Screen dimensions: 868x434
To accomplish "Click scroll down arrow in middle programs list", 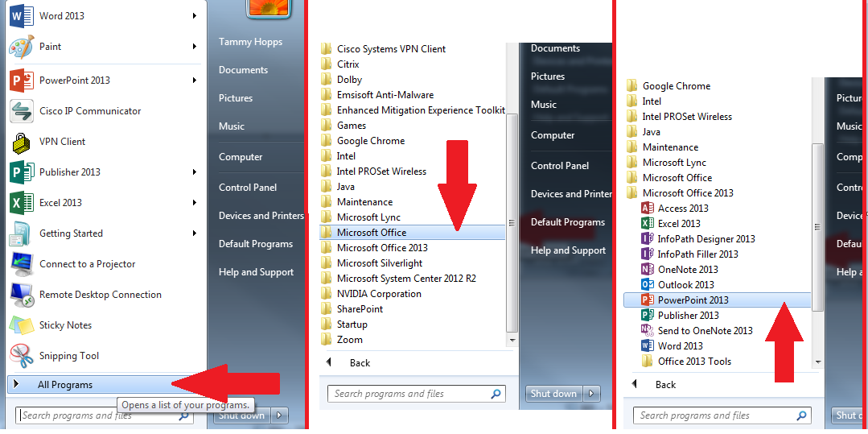I will [512, 341].
